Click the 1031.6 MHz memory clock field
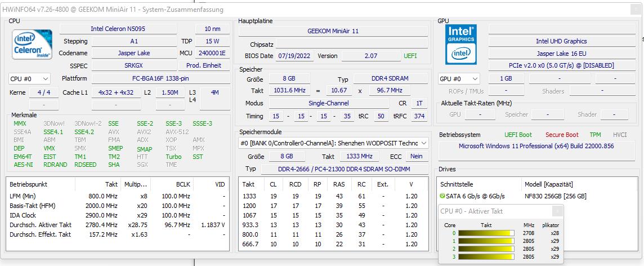The height and width of the screenshot is (266, 644). point(289,90)
